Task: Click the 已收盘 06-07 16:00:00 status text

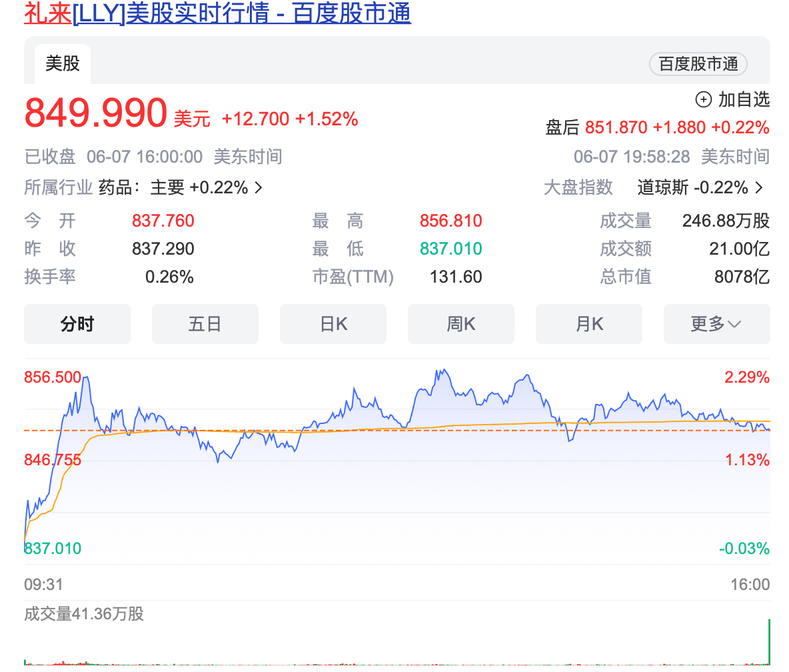Action: click(x=113, y=157)
